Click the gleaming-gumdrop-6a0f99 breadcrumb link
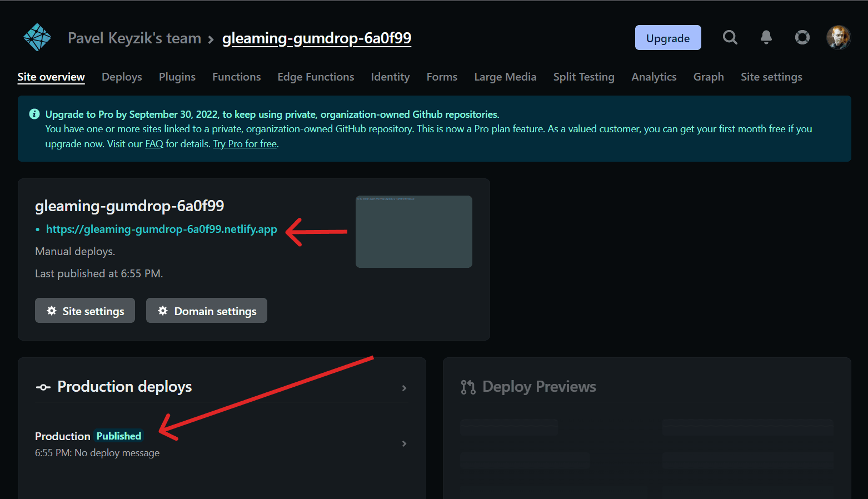The height and width of the screenshot is (499, 868). pos(317,38)
